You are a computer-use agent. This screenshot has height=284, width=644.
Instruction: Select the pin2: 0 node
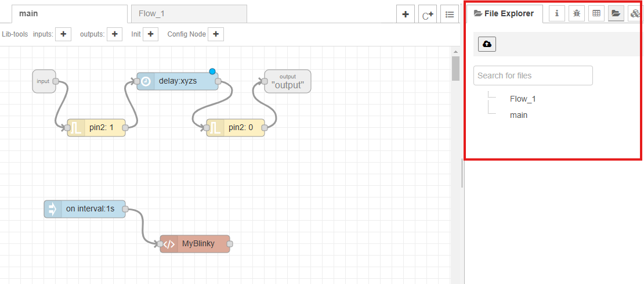[x=236, y=128]
